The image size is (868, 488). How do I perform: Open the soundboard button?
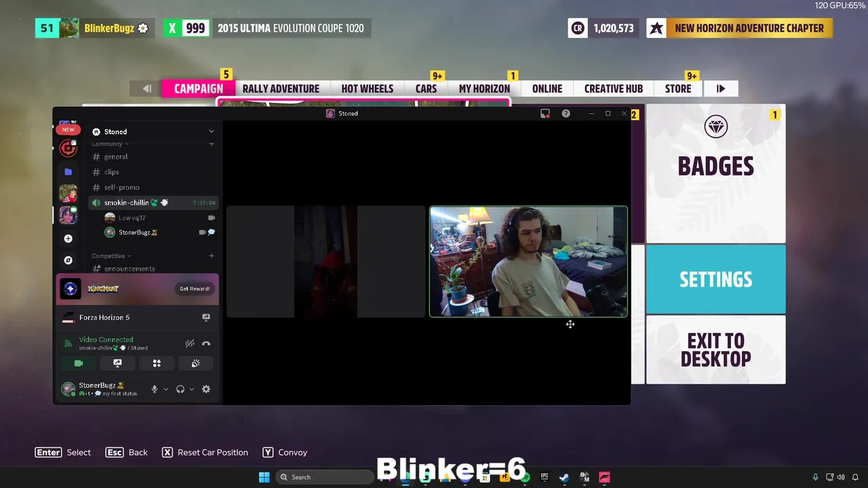196,363
